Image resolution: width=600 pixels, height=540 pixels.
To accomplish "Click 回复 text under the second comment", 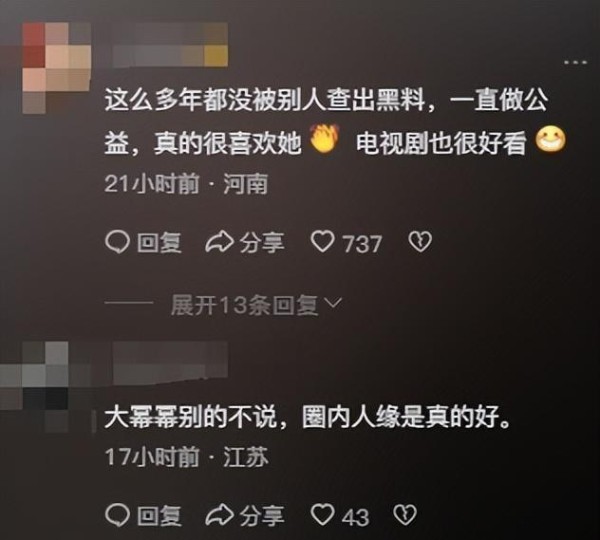I will pos(159,516).
